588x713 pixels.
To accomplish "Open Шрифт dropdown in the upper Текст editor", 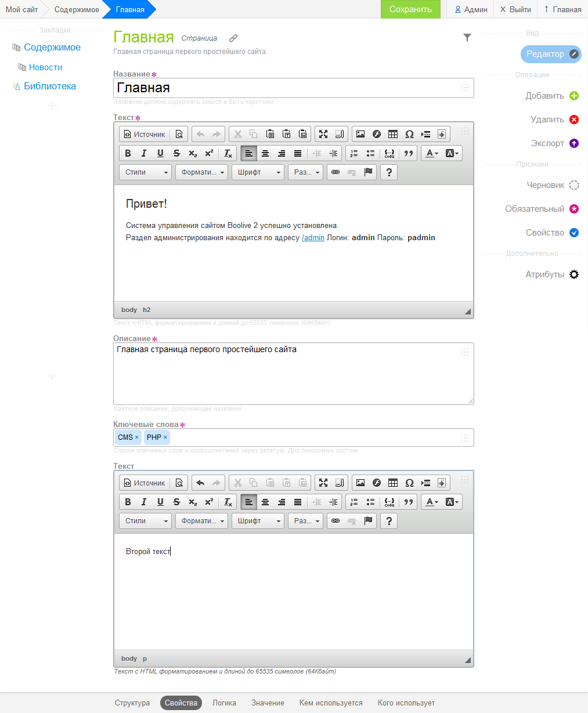I will click(x=258, y=172).
